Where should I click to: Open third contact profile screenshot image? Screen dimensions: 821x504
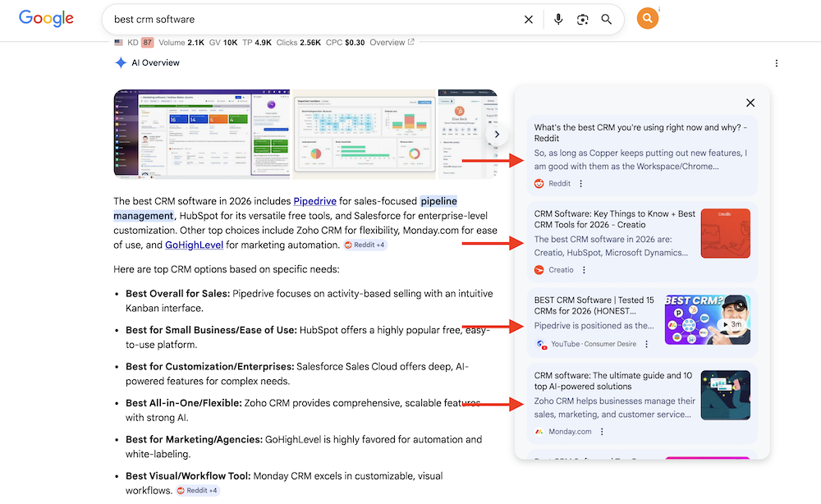coord(468,134)
